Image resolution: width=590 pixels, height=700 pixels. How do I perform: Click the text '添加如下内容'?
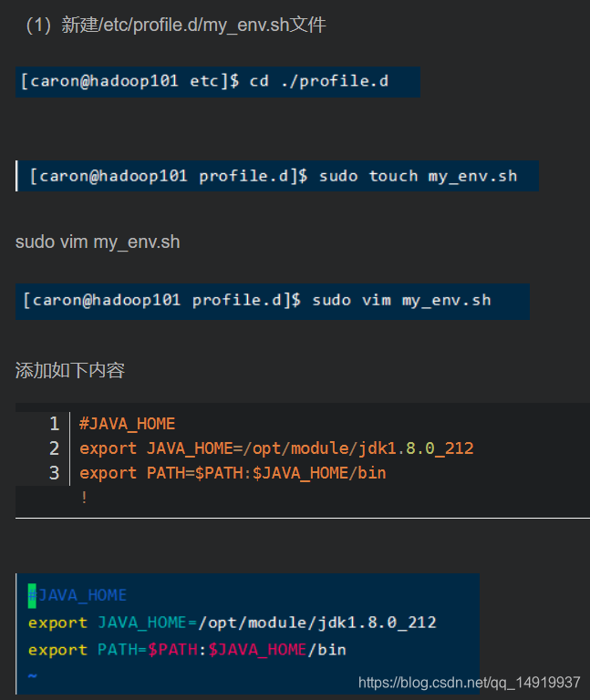pyautogui.click(x=70, y=370)
